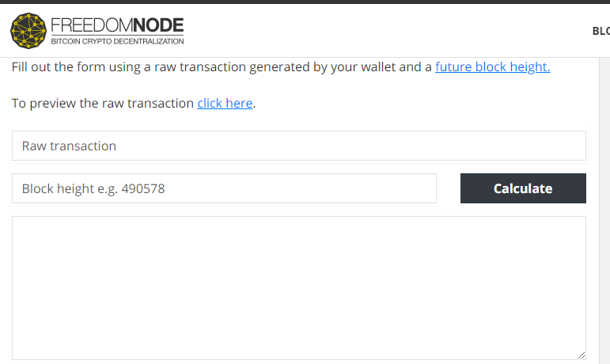Click the Bitcoin Crypto Decentralization tagline
The image size is (610, 364).
117,41
